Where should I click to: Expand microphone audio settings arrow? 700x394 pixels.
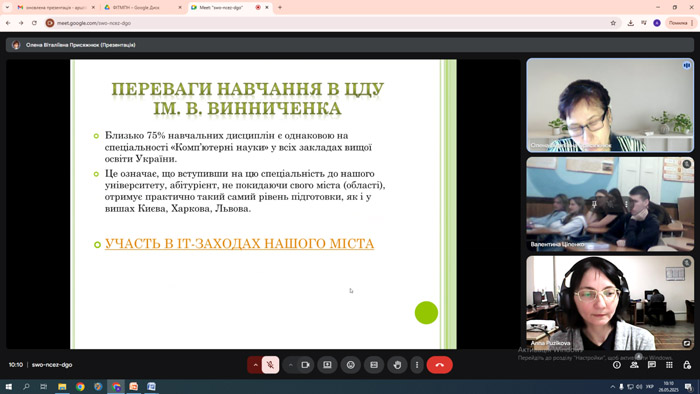coord(255,365)
